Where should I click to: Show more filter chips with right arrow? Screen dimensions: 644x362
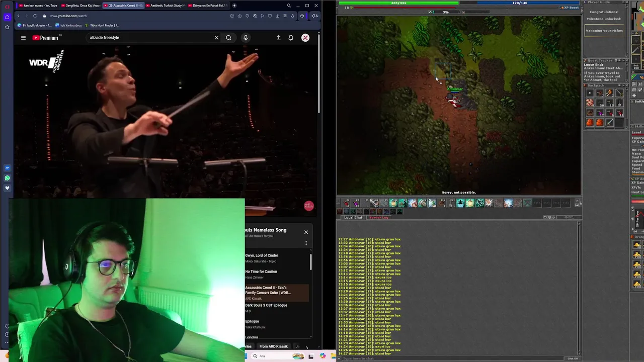pyautogui.click(x=307, y=347)
